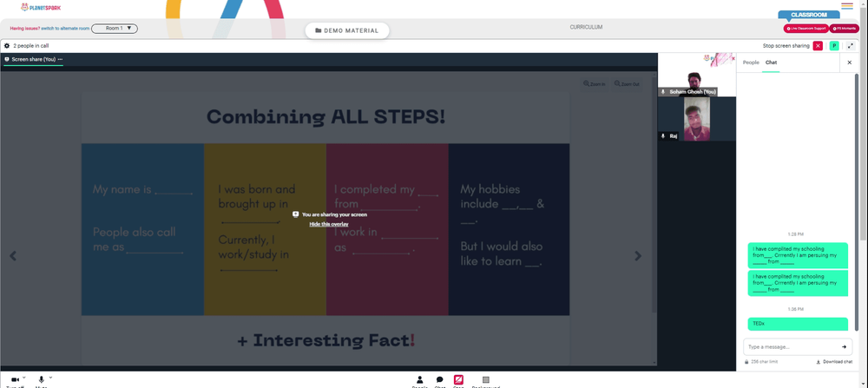Open the PlanetSpark hamburger menu
Viewport: 868px width, 388px height.
tap(846, 6)
